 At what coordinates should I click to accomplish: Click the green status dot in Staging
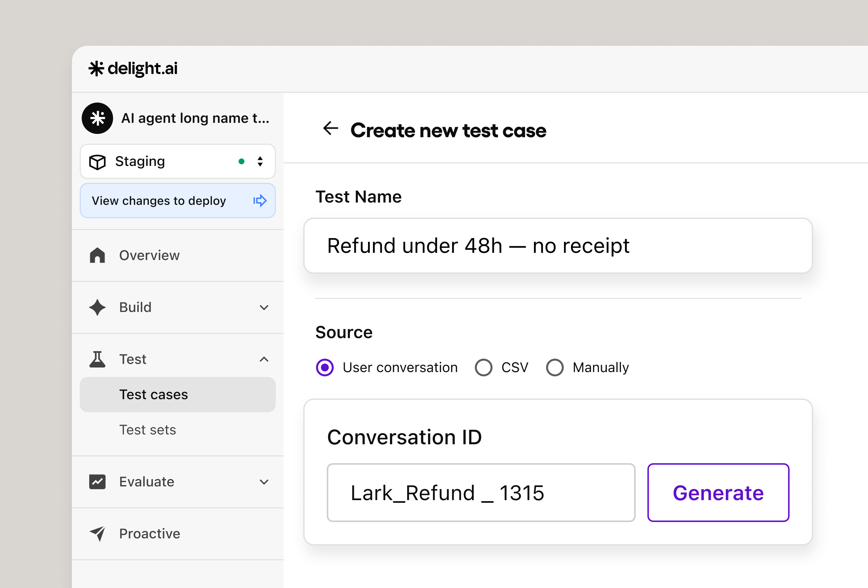(242, 162)
